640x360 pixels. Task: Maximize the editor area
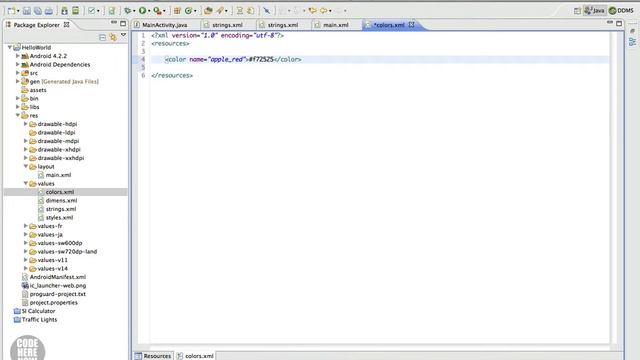tap(619, 23)
